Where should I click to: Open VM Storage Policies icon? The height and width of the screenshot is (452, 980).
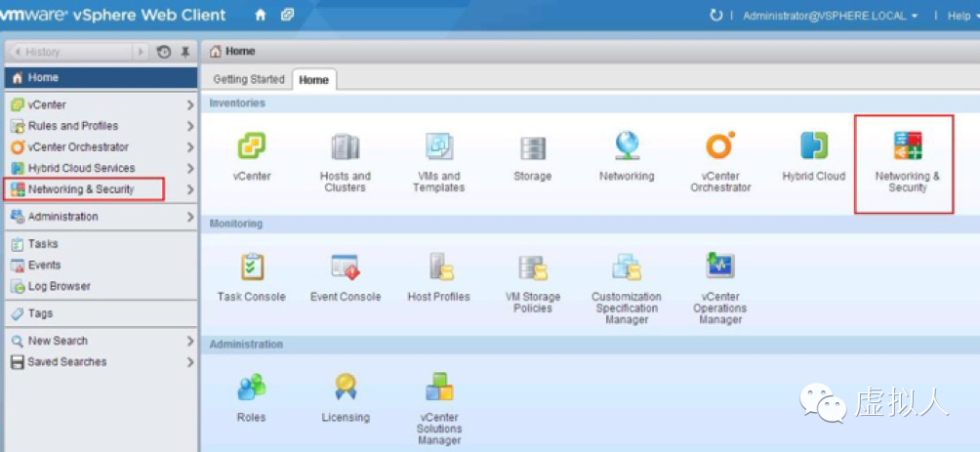coord(533,267)
